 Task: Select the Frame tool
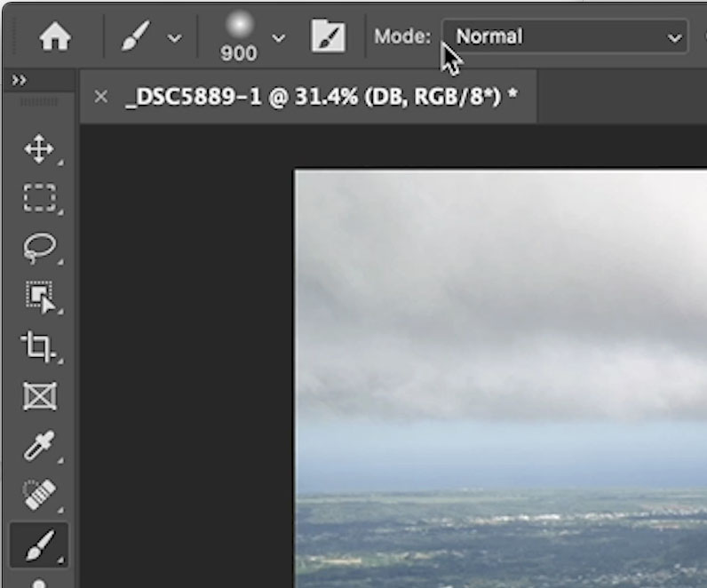pyautogui.click(x=40, y=396)
